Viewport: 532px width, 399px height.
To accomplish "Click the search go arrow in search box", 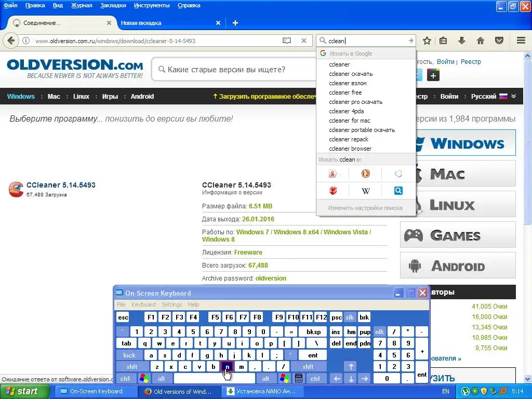I will pyautogui.click(x=410, y=41).
